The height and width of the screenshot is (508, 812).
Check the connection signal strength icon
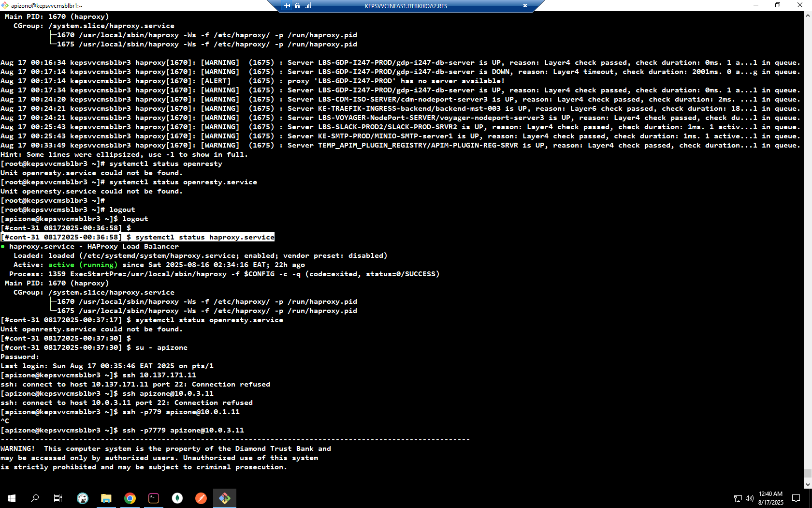pyautogui.click(x=308, y=6)
